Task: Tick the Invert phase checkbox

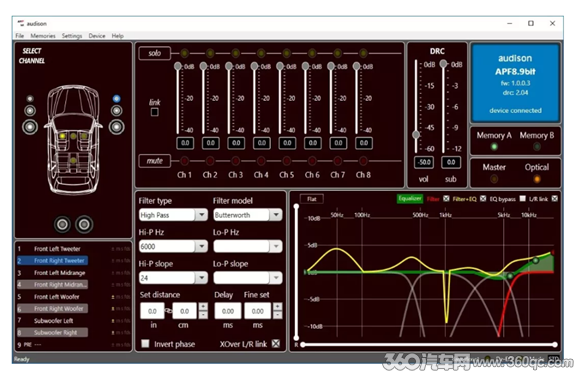Action: tap(145, 344)
